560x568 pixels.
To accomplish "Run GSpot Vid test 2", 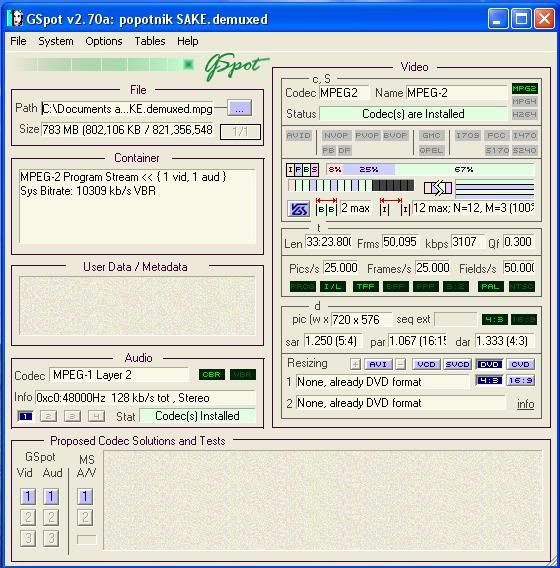I will tap(28, 517).
